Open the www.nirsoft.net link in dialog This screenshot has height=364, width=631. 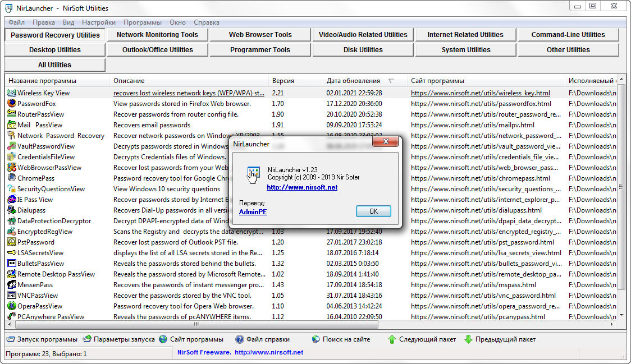[302, 187]
